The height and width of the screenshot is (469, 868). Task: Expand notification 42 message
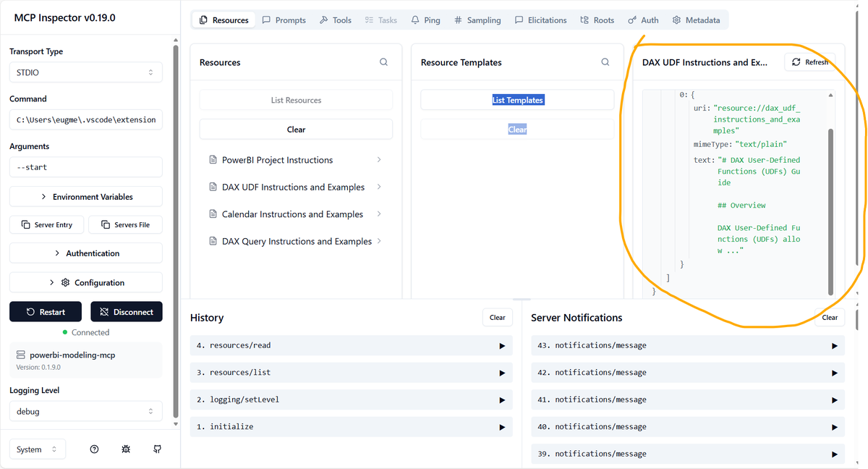click(x=687, y=373)
